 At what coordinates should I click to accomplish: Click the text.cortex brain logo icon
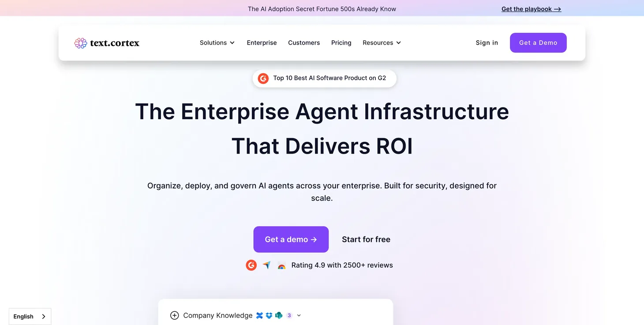[81, 43]
